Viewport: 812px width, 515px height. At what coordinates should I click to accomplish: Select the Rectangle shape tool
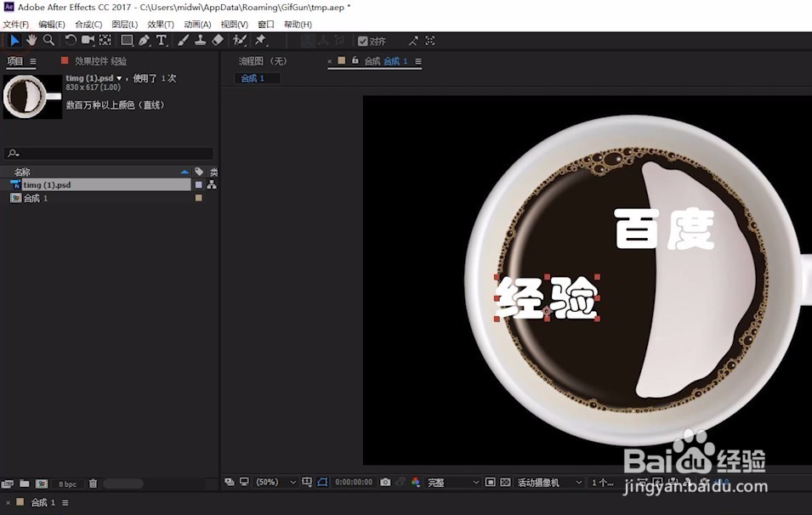(127, 41)
